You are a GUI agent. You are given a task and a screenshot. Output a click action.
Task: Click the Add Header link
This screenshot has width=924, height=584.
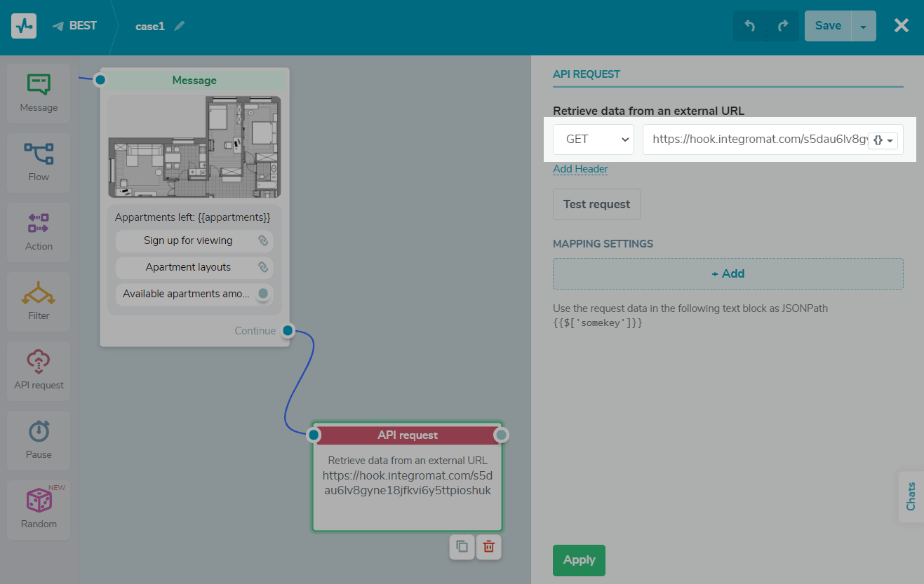coord(580,169)
